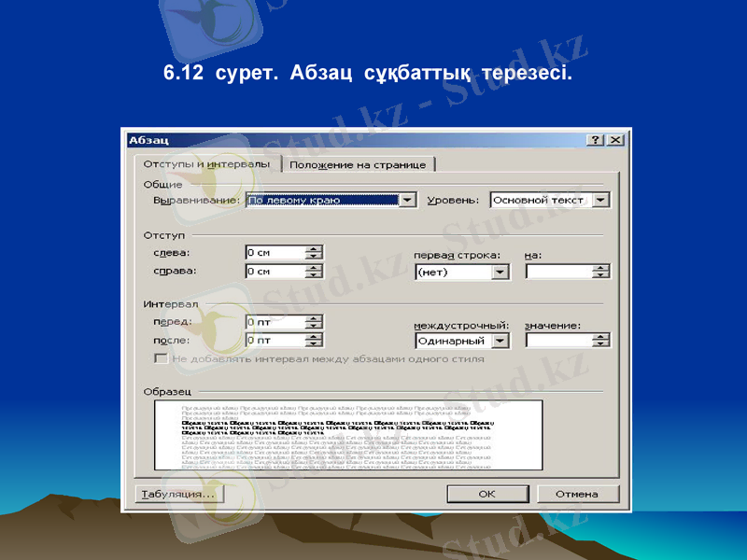
Task: Decrease the справа right indent value
Action: coord(314,275)
